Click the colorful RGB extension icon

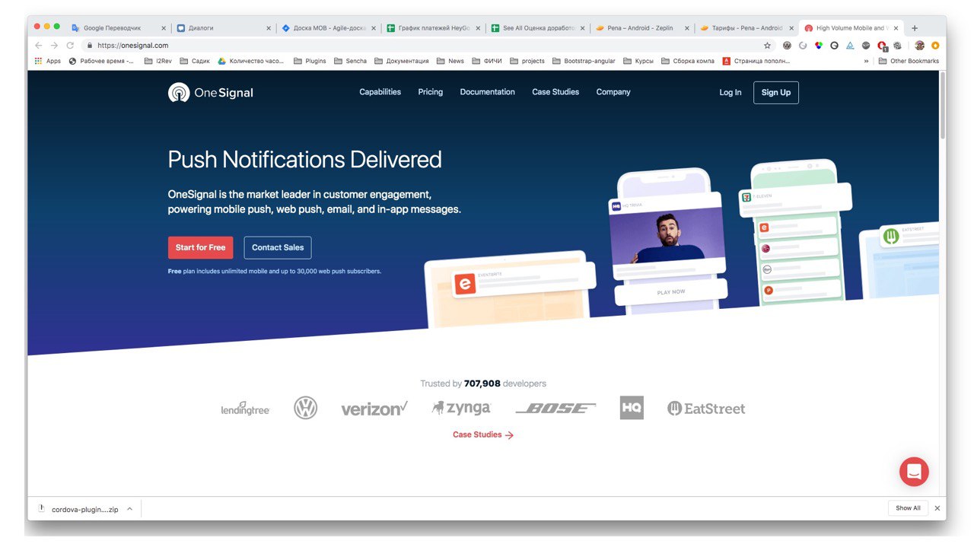pos(819,46)
